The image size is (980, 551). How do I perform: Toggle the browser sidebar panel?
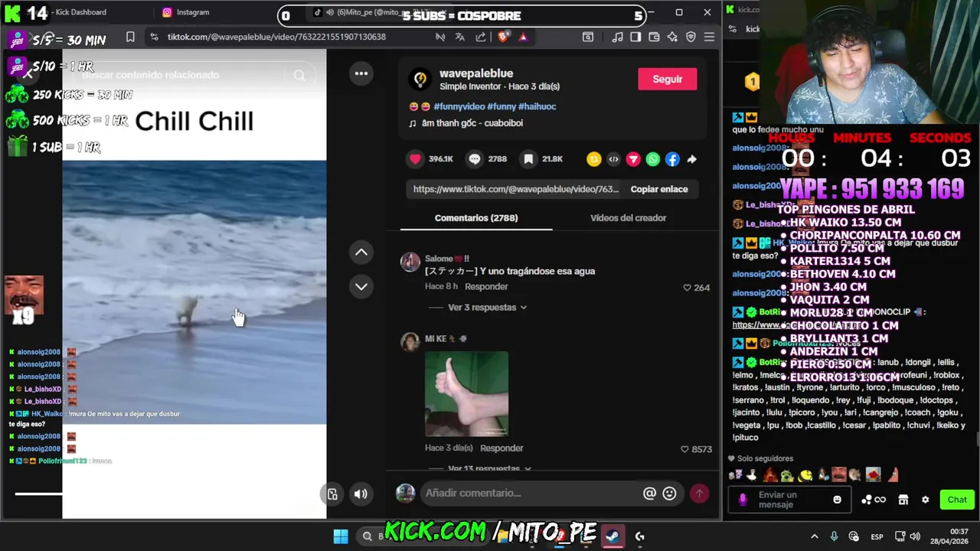[x=635, y=37]
